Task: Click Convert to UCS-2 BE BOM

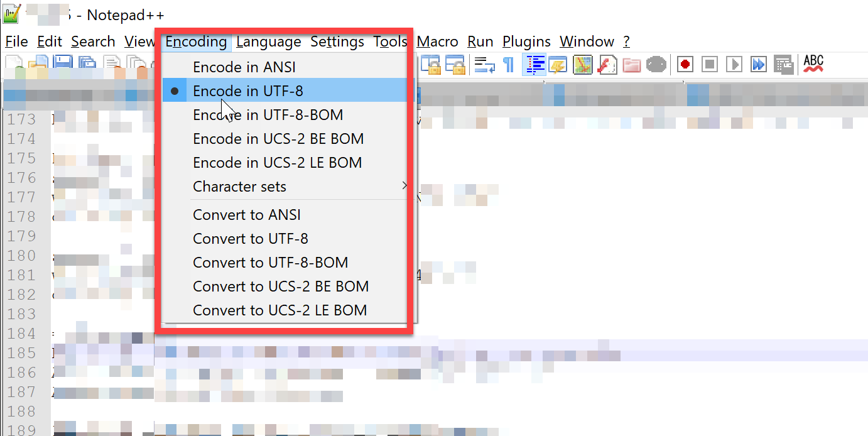Action: 285,286
